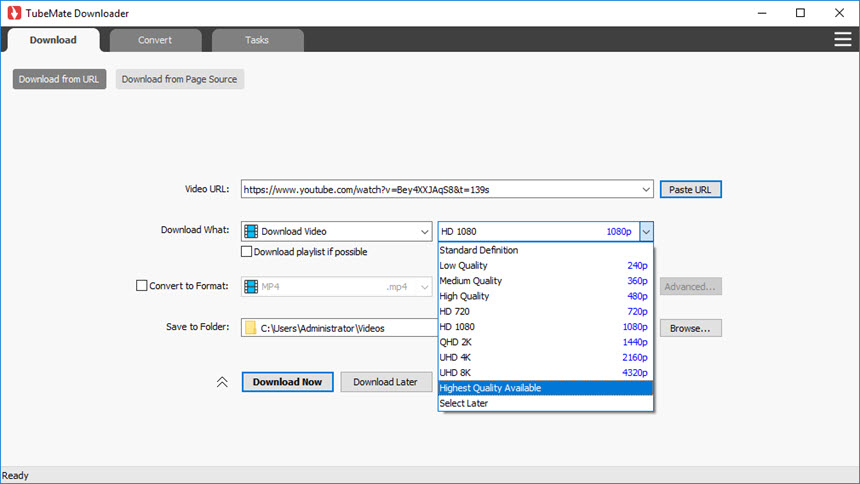The width and height of the screenshot is (860, 484).
Task: Pick HD 720 quality option
Action: pyautogui.click(x=545, y=311)
